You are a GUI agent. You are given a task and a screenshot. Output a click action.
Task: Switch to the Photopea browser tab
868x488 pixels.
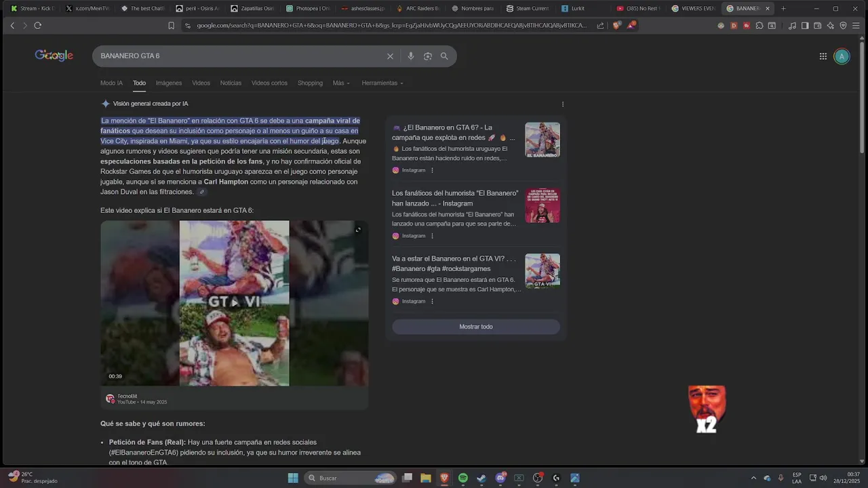click(x=307, y=9)
